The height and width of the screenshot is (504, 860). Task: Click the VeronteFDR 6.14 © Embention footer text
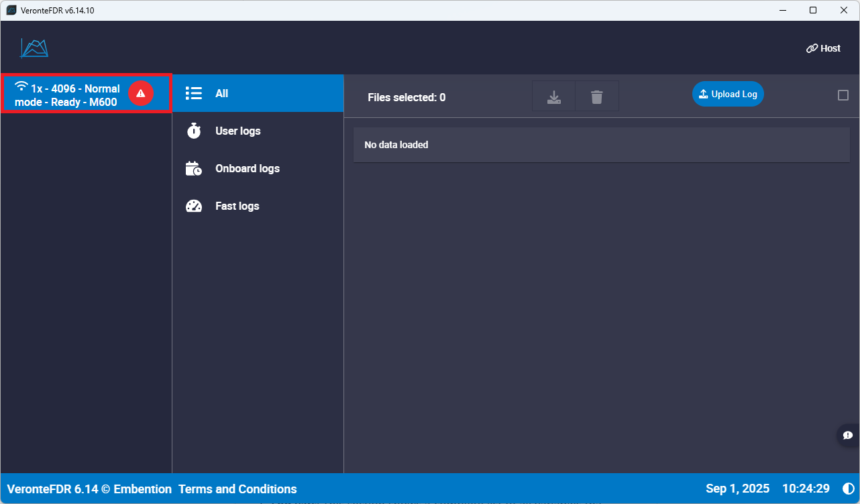click(89, 489)
